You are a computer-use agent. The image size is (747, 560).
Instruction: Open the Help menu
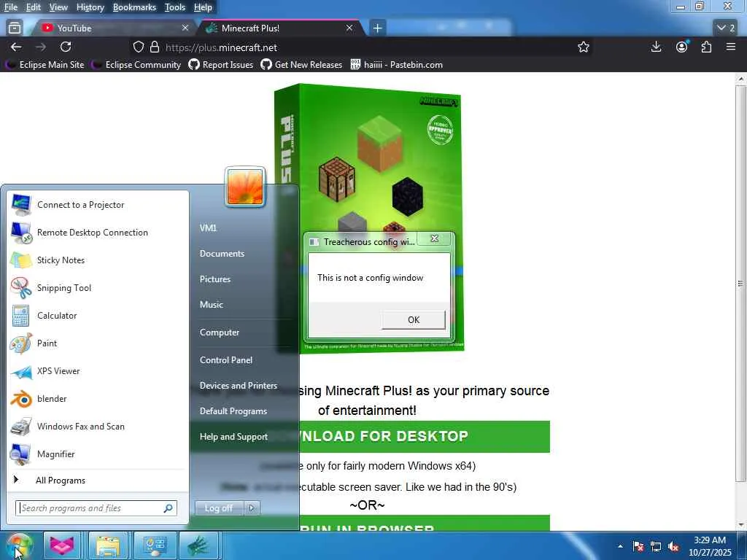coord(203,7)
